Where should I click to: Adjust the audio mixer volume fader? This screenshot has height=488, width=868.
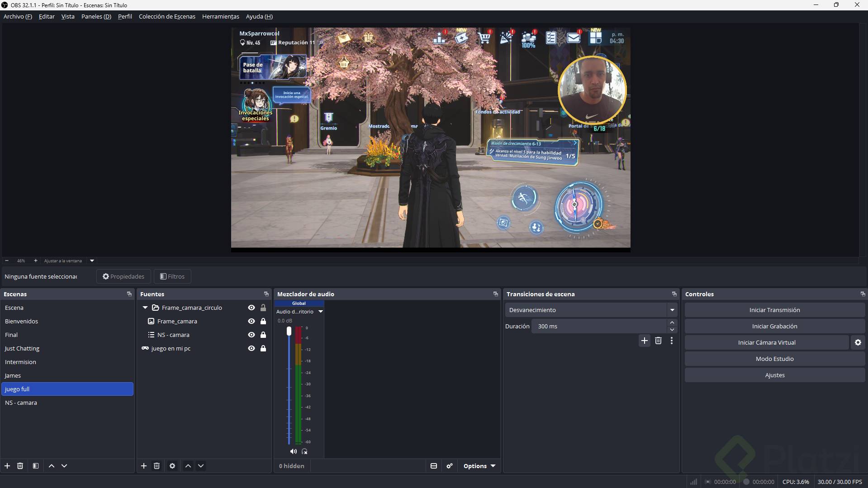(289, 332)
